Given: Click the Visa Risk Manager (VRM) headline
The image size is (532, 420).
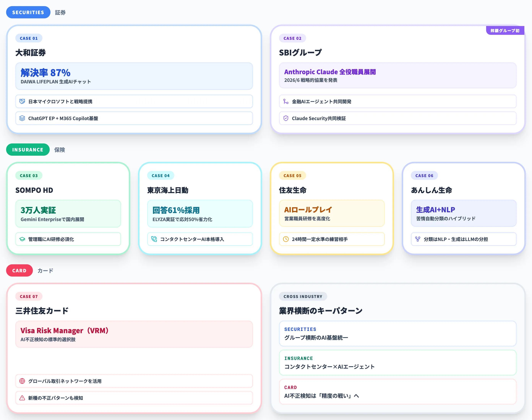Looking at the screenshot, I should pyautogui.click(x=65, y=331).
